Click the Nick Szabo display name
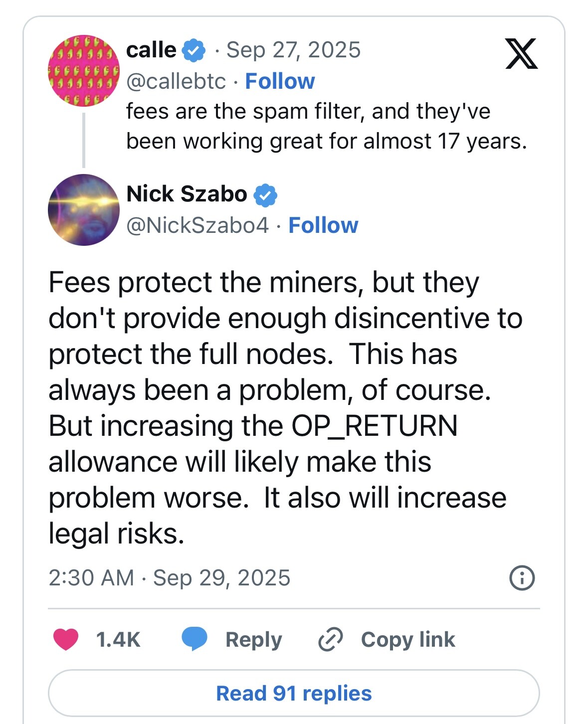 [x=187, y=194]
